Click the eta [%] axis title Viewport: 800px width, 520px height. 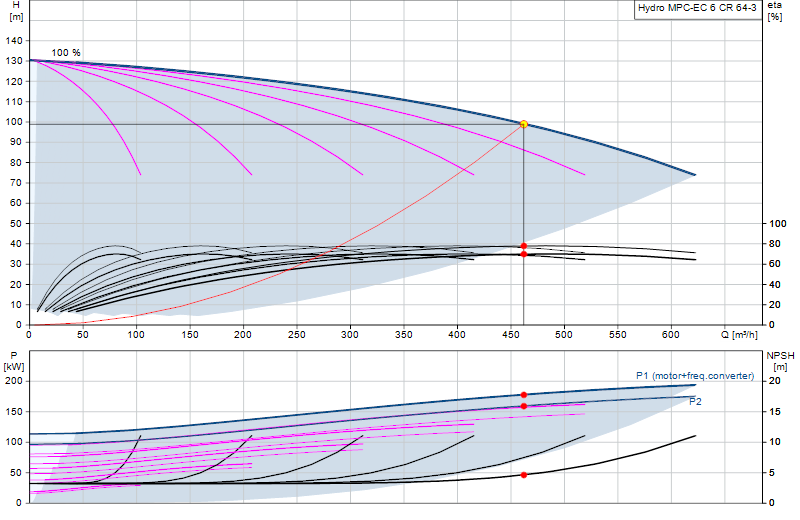[x=774, y=11]
